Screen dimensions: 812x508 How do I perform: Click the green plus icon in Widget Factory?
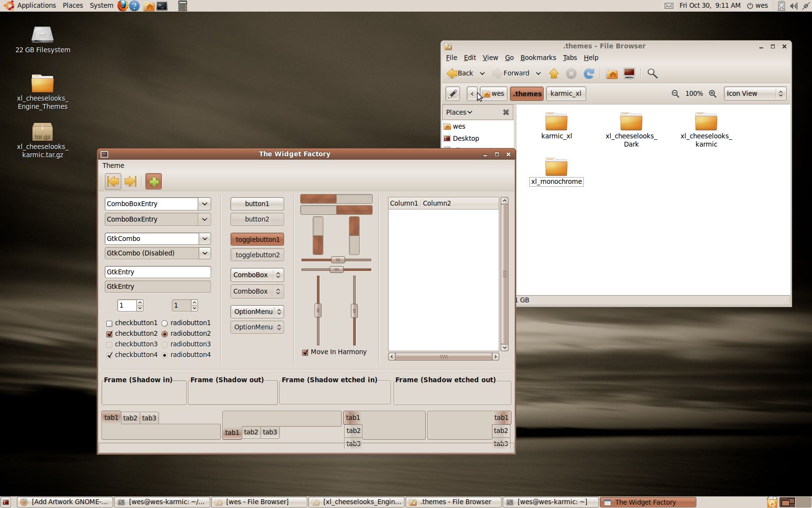(154, 181)
